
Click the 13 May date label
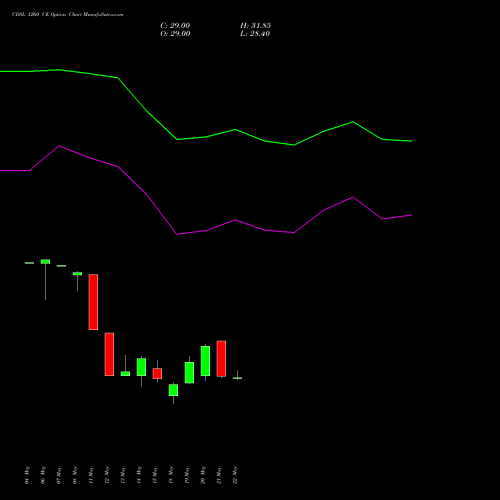(123, 475)
